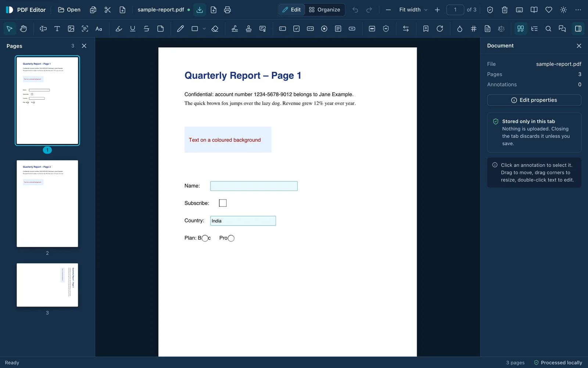Show the outline list panel
Screen dimensions: 588x368
pos(534,29)
